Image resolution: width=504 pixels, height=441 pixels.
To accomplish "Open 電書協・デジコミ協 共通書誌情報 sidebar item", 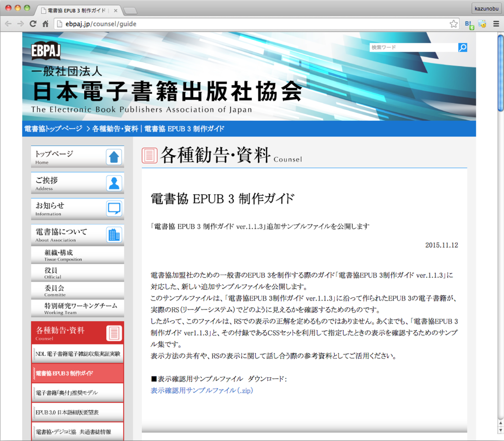I will tap(77, 432).
